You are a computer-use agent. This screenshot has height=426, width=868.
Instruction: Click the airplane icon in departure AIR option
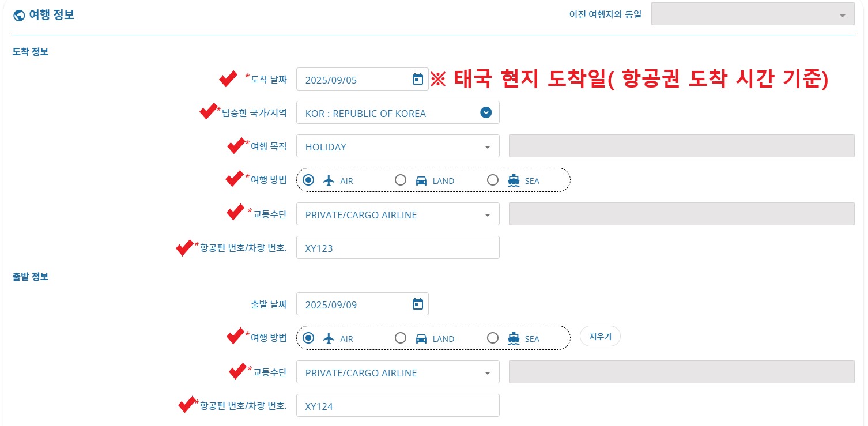click(329, 338)
